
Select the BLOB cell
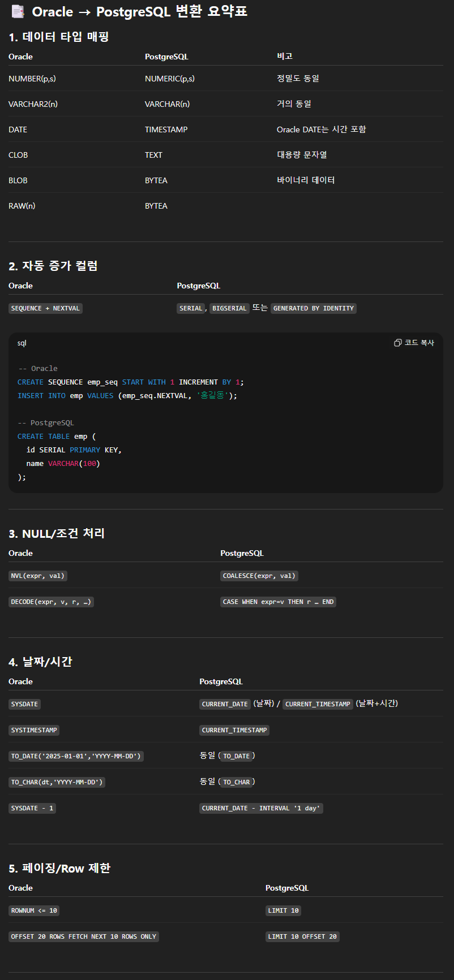coord(18,180)
